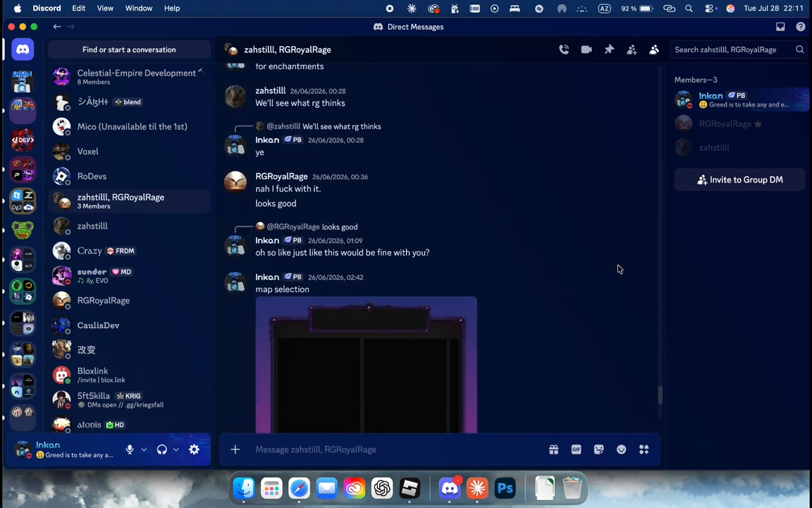This screenshot has width=812, height=508.
Task: Expand microphone input options chevron
Action: coord(144,449)
